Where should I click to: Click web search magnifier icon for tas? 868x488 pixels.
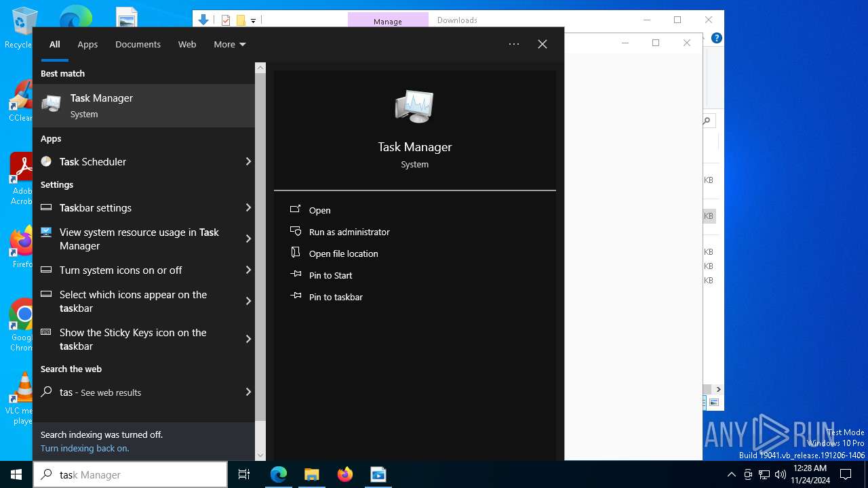click(46, 392)
